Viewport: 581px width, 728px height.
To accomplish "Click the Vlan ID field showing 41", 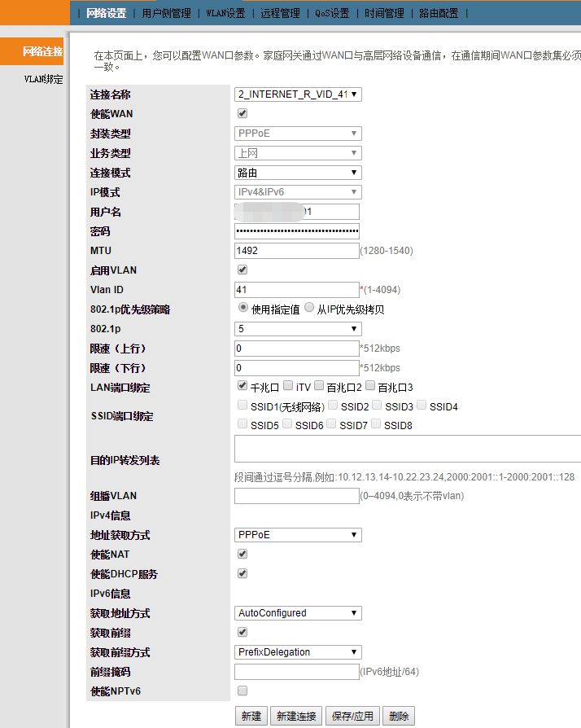I will pos(297,290).
